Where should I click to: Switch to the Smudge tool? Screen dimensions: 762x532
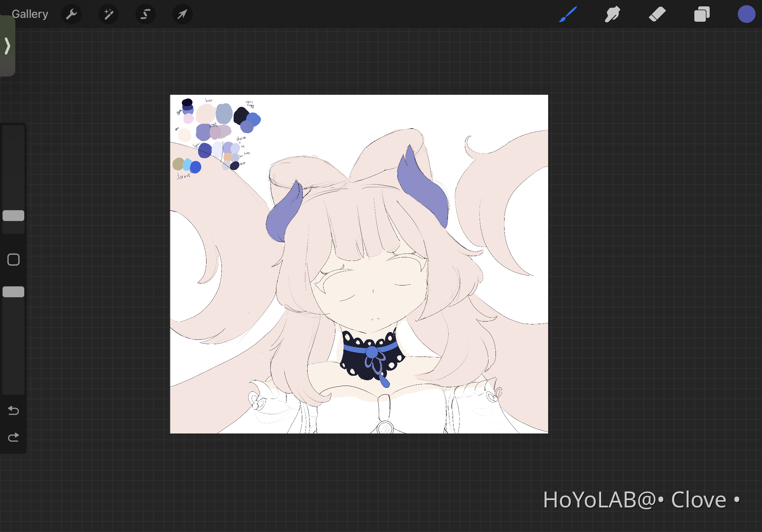tap(612, 14)
